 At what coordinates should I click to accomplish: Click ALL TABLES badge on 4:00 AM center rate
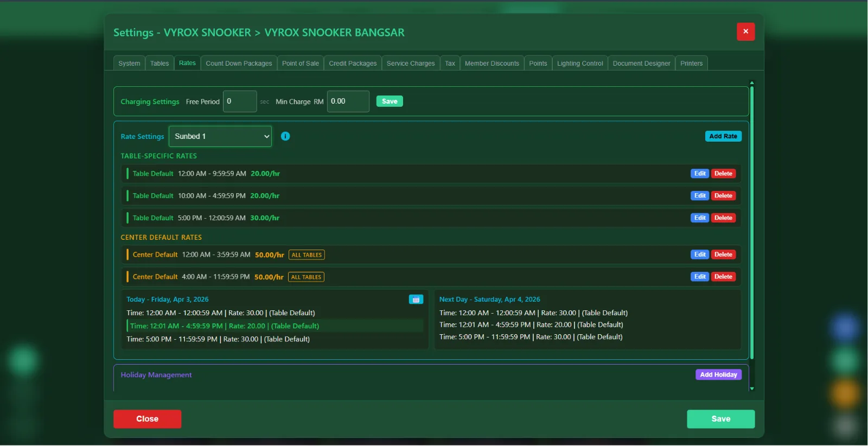306,277
